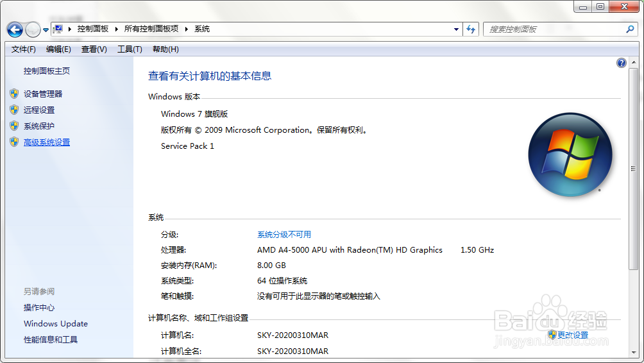This screenshot has height=363, width=644.
Task: Expand the arrow after 所有控制面板项 breadcrumb
Action: pos(187,29)
